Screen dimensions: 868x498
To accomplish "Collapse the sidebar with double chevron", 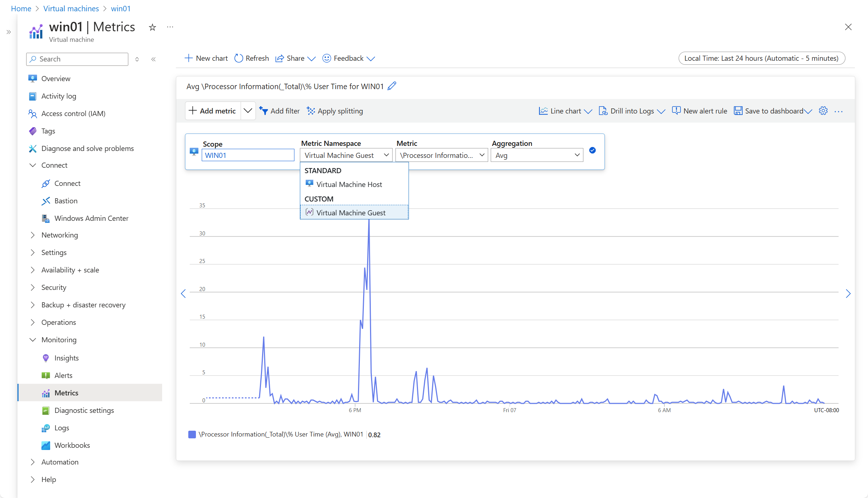I will tap(153, 59).
